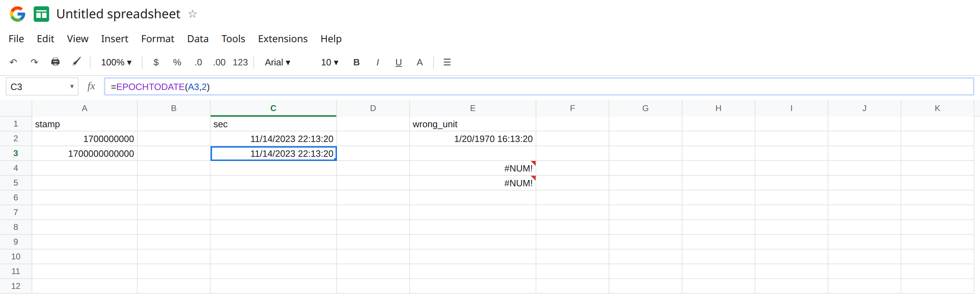Select row 12 header
Screen dimensions: 980x298
tap(15, 286)
